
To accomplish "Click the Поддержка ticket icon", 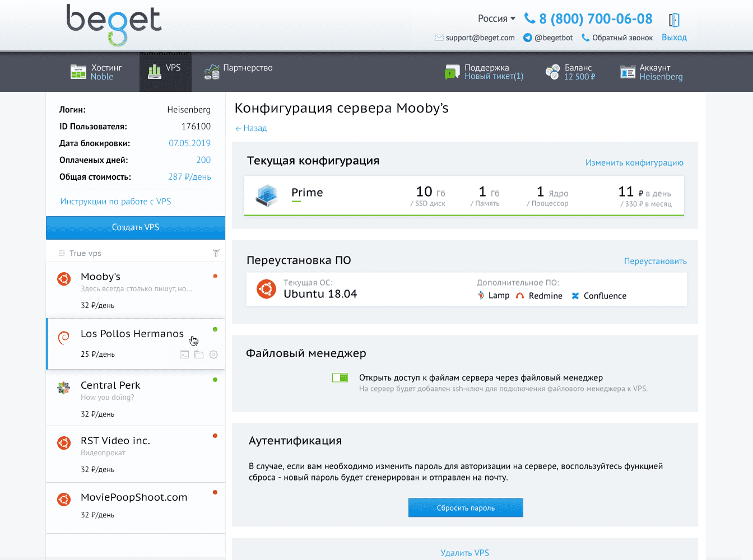I will click(x=452, y=72).
